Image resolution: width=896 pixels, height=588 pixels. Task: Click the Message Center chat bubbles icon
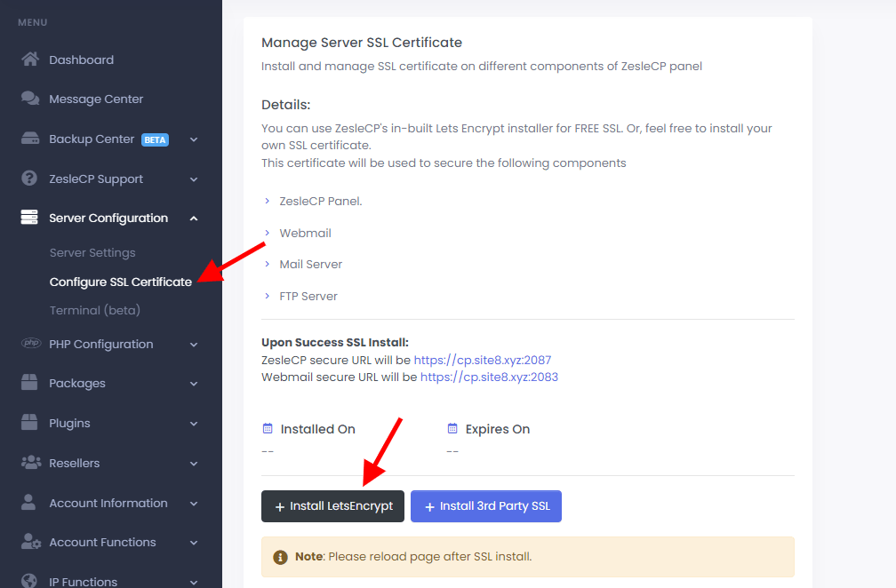(x=30, y=99)
